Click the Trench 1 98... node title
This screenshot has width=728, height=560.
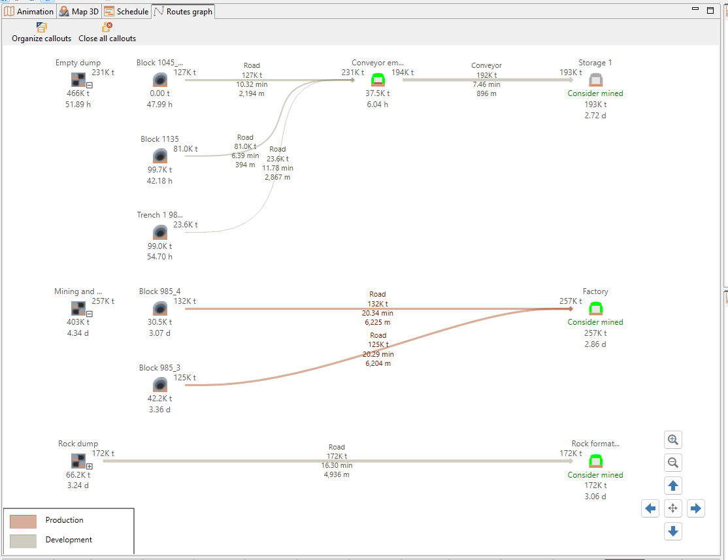(x=159, y=215)
